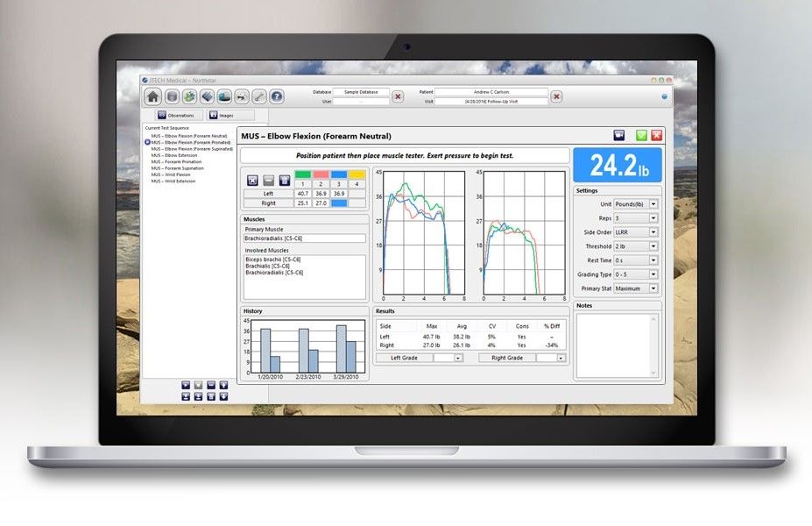Click the green puzzle piece toolbar icon
The width and height of the screenshot is (812, 526).
pyautogui.click(x=189, y=96)
